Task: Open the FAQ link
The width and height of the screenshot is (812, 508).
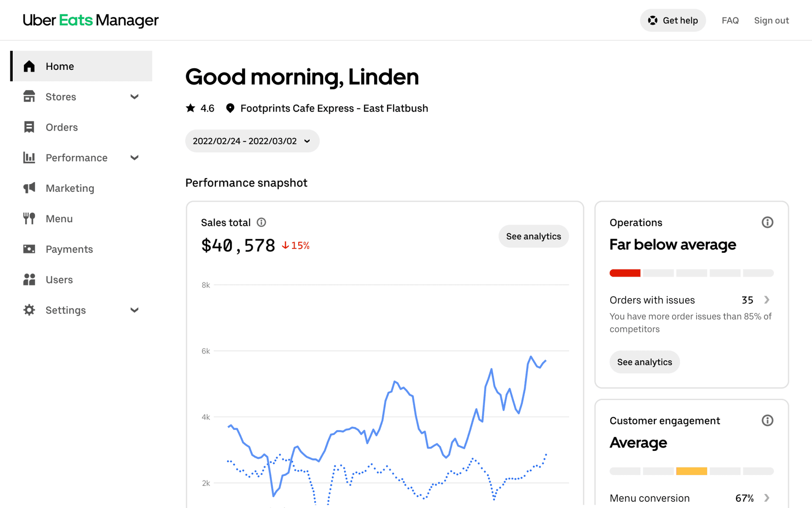Action: [x=730, y=20]
